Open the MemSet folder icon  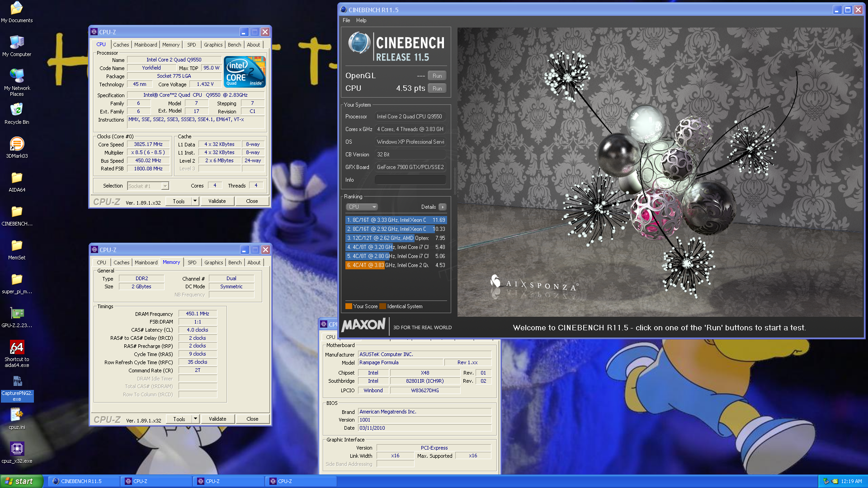[x=17, y=249]
